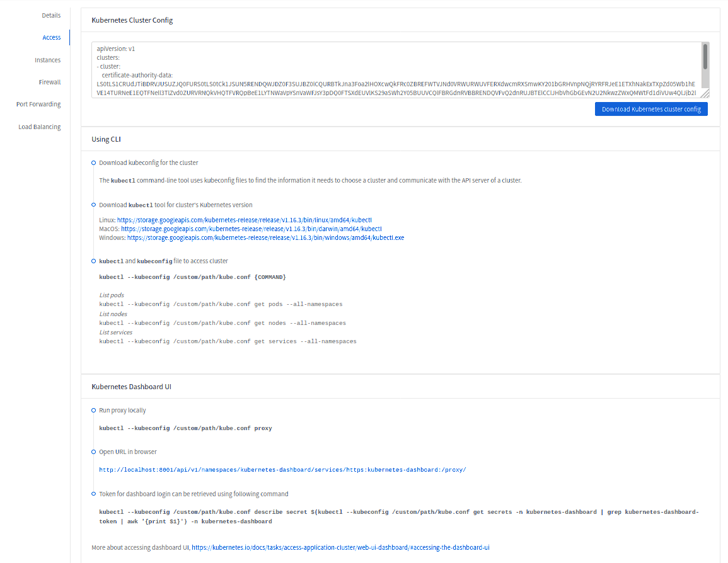Click the active Access sidebar item
Viewport: 728px width, 563px height.
coord(51,37)
